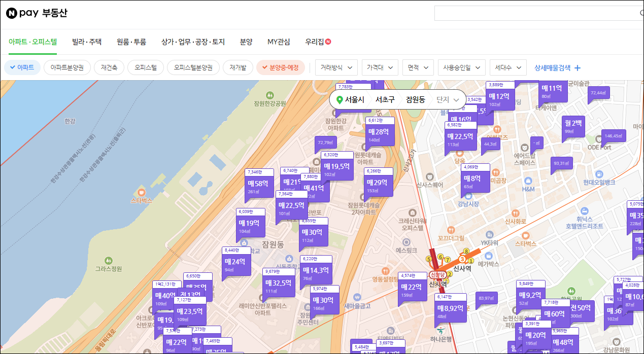This screenshot has width=644, height=354.
Task: Select 서울시 in location breadcrumb
Action: [355, 100]
